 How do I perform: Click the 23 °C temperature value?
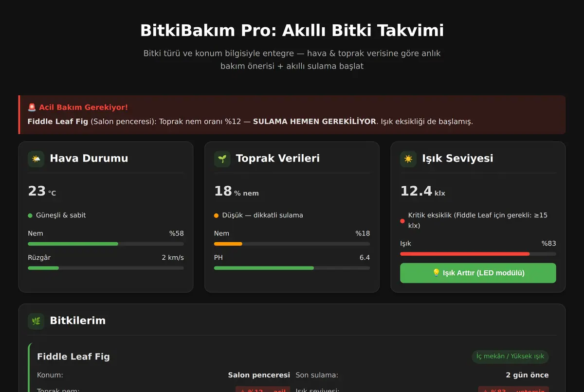(42, 191)
